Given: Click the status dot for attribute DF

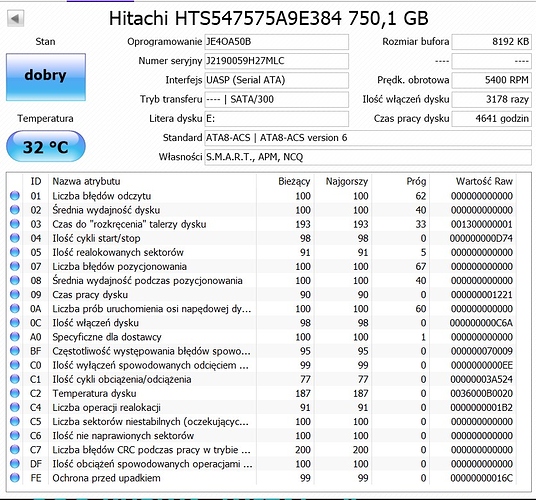Looking at the screenshot, I should pyautogui.click(x=15, y=463).
